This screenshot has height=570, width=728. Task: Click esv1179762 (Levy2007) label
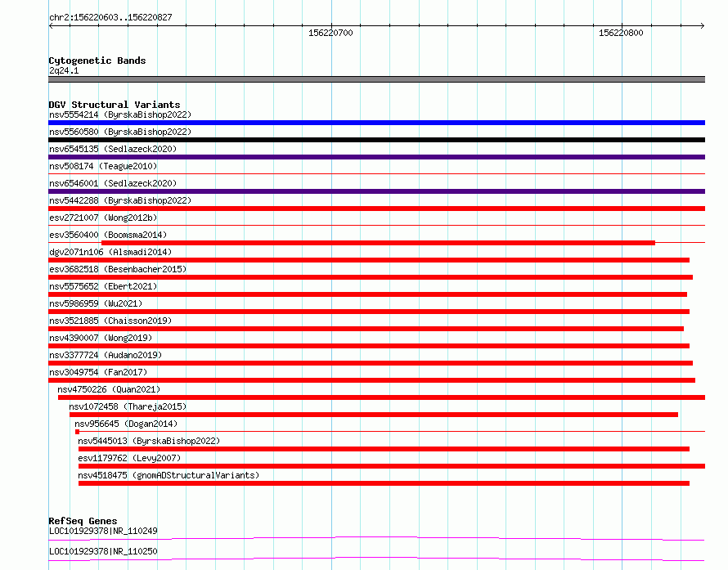tap(129, 458)
